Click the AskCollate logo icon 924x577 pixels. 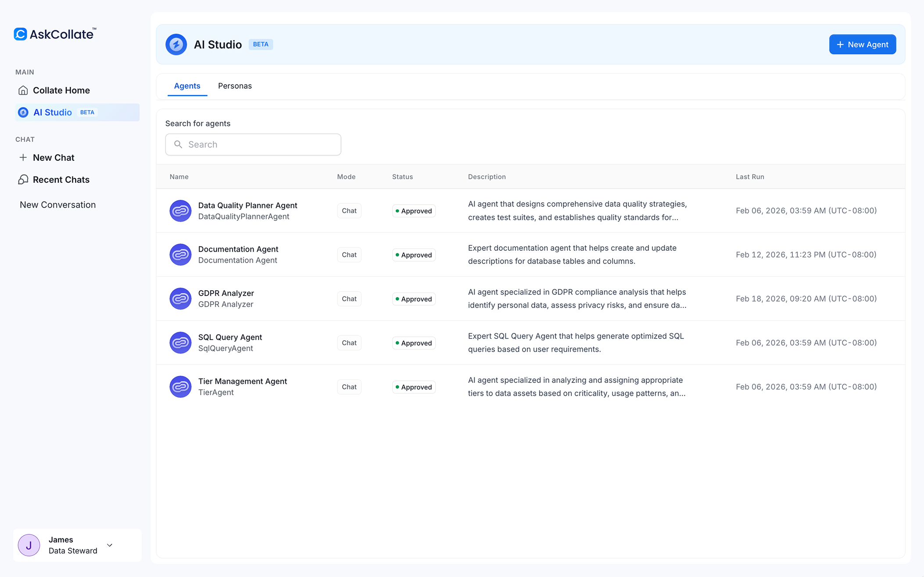pyautogui.click(x=20, y=34)
